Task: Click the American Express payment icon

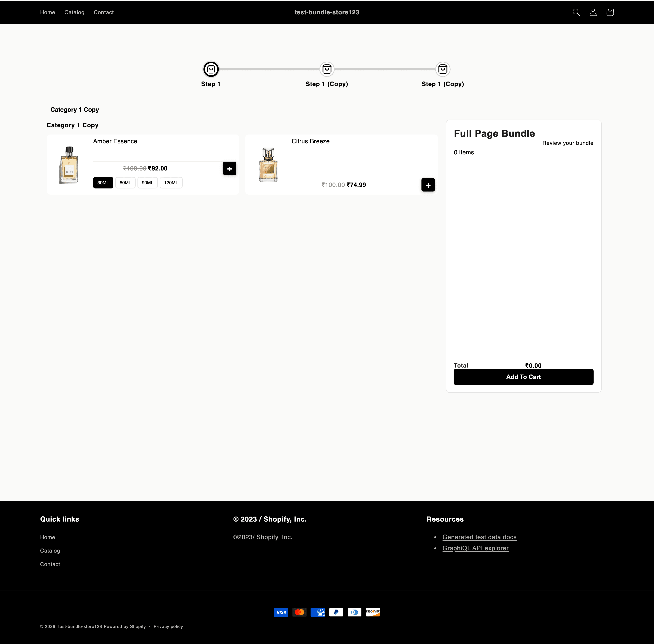Action: [x=318, y=612]
